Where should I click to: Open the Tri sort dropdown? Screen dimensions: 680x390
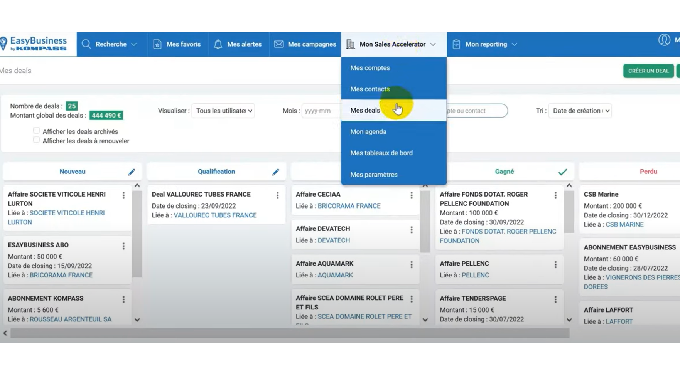point(580,111)
